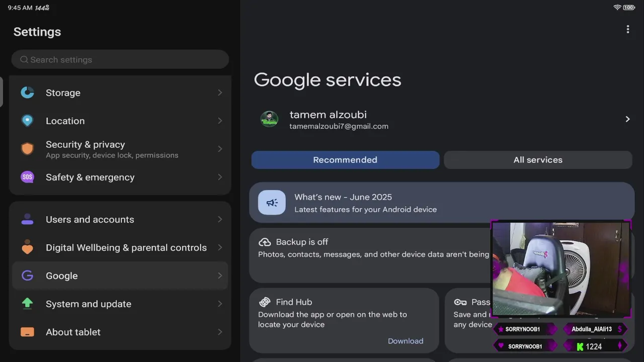Click the Search settings field
644x362 pixels.
click(120, 59)
